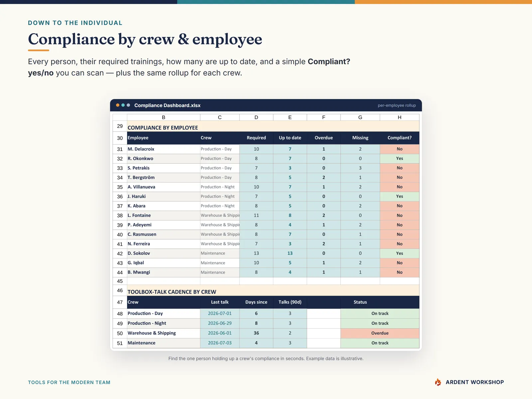Select the T. Bergström cell
This screenshot has height=399, width=532.
pos(164,178)
